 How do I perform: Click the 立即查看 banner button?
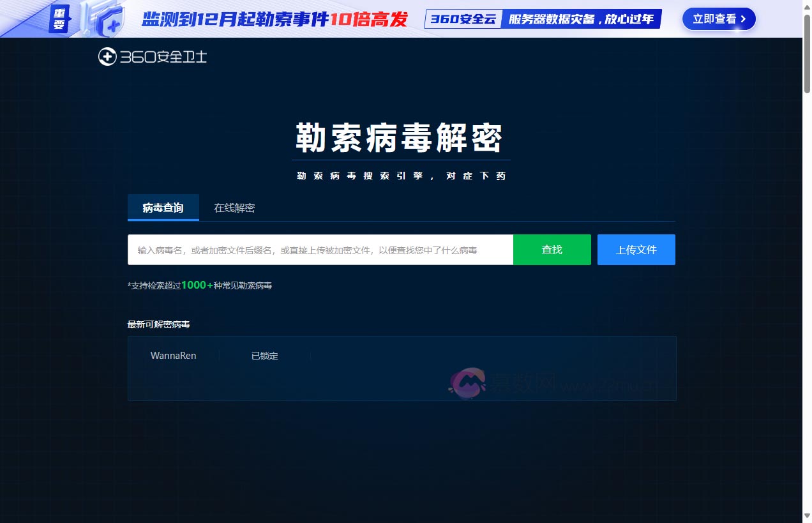pyautogui.click(x=719, y=19)
